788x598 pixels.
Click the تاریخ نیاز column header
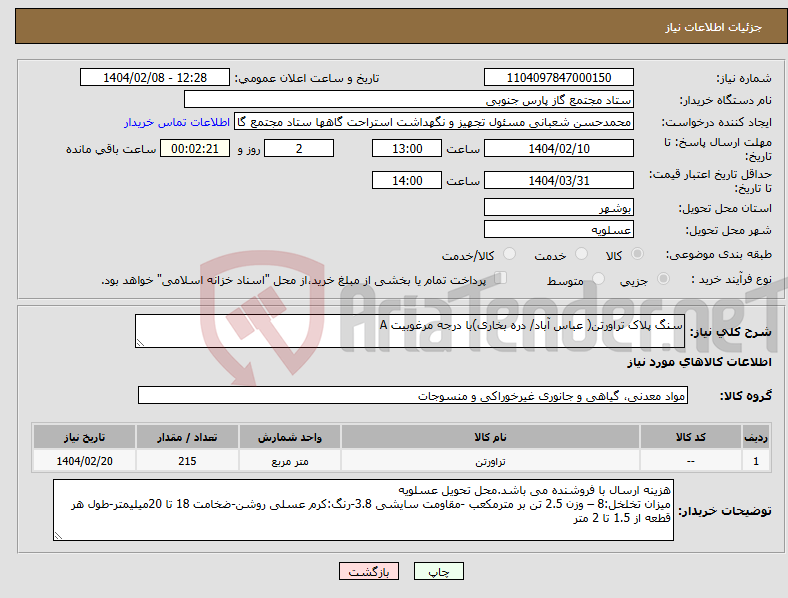click(84, 437)
